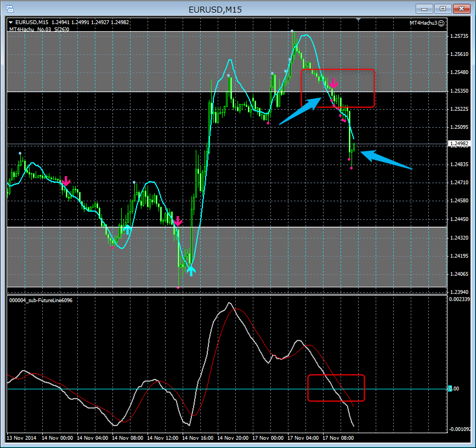Click the MT4Hachu No.03 S(26)0 indicator label

click(39, 30)
